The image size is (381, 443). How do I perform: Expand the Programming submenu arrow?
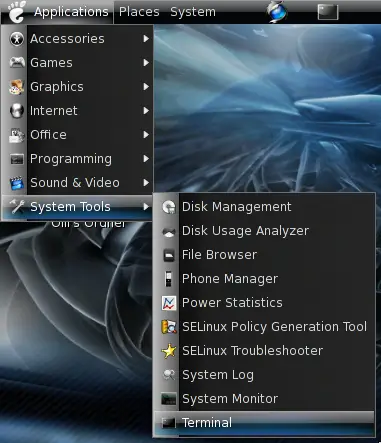click(146, 159)
